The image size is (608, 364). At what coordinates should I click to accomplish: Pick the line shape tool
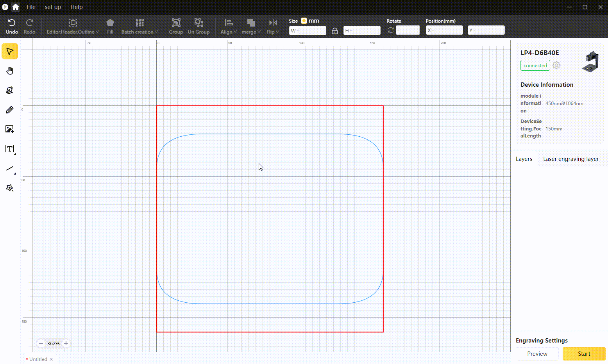click(x=10, y=169)
